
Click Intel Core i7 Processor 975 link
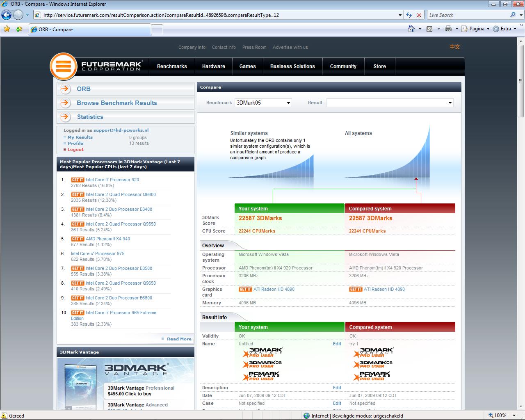coord(98,253)
